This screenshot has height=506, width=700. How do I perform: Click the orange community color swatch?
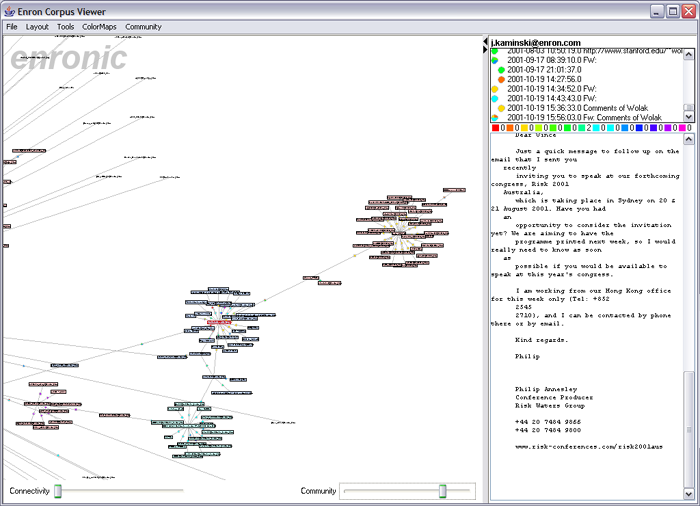pos(509,128)
